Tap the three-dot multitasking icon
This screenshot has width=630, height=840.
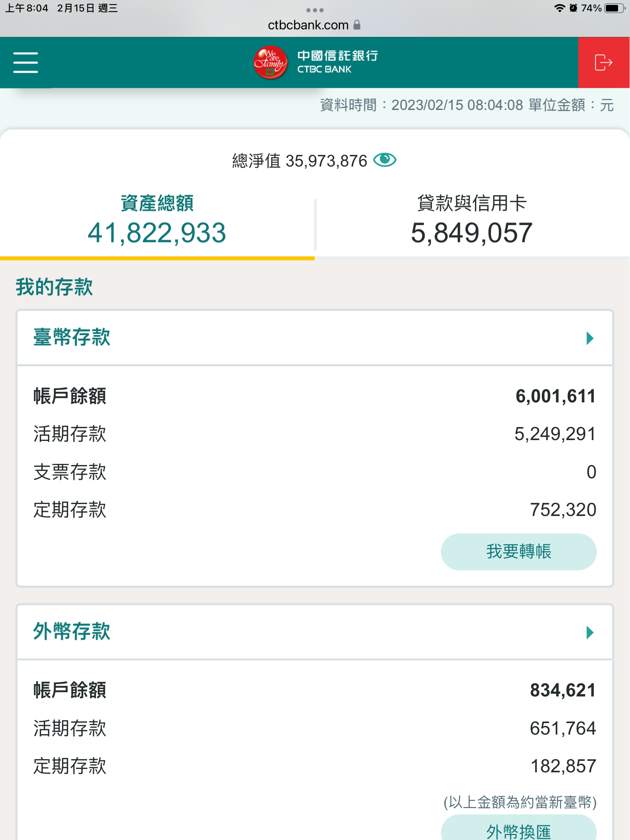click(315, 10)
